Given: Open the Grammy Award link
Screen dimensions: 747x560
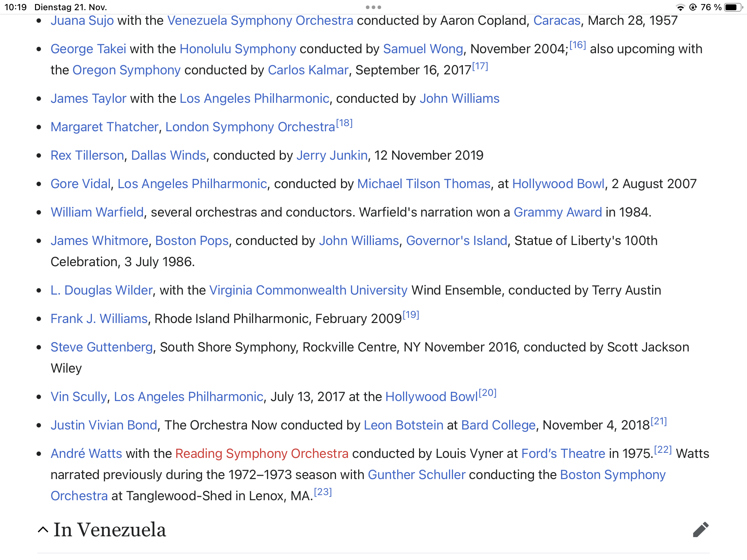Looking at the screenshot, I should (x=558, y=212).
